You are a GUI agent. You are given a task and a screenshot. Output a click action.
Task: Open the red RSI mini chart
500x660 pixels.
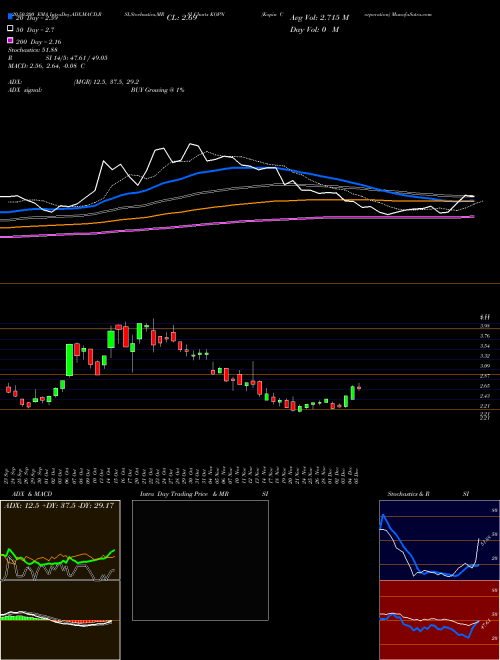[439, 620]
